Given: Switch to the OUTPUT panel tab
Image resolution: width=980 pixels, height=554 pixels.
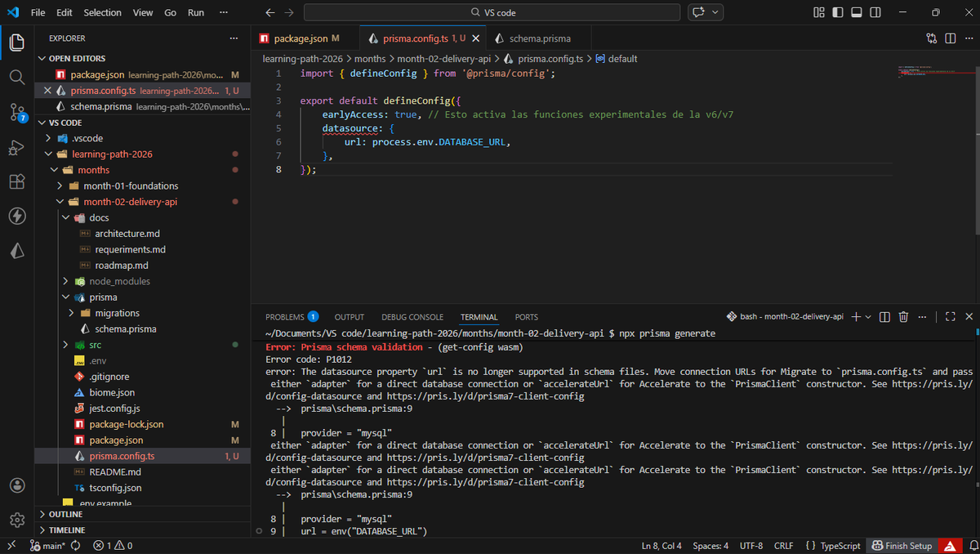Looking at the screenshot, I should click(350, 317).
